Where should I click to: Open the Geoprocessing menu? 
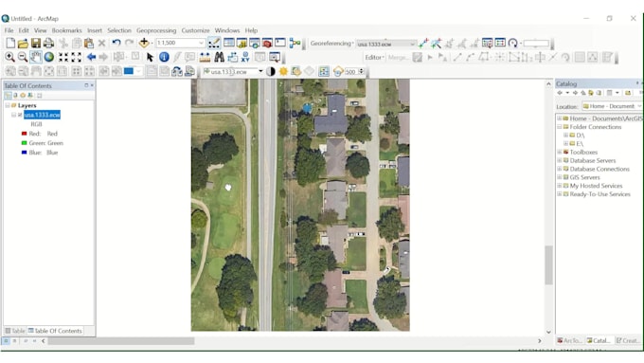(x=156, y=30)
